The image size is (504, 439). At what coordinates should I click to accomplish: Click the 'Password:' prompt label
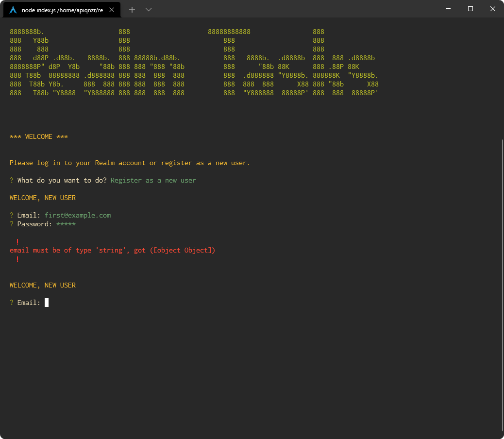(34, 224)
